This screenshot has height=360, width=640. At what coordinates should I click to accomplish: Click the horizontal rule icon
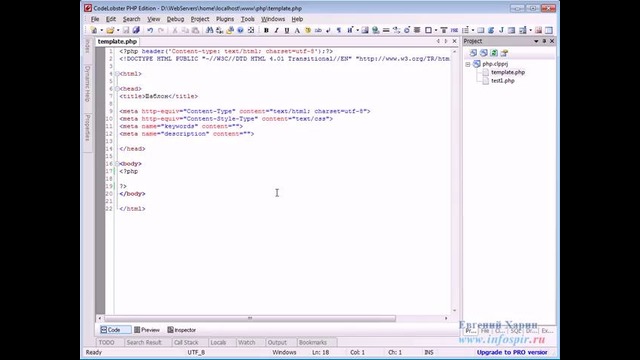coord(386,30)
